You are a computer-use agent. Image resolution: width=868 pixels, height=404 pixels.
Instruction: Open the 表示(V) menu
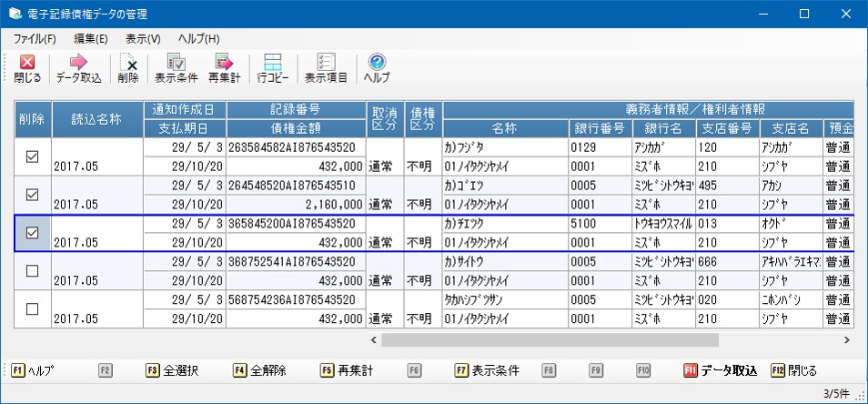tap(143, 39)
